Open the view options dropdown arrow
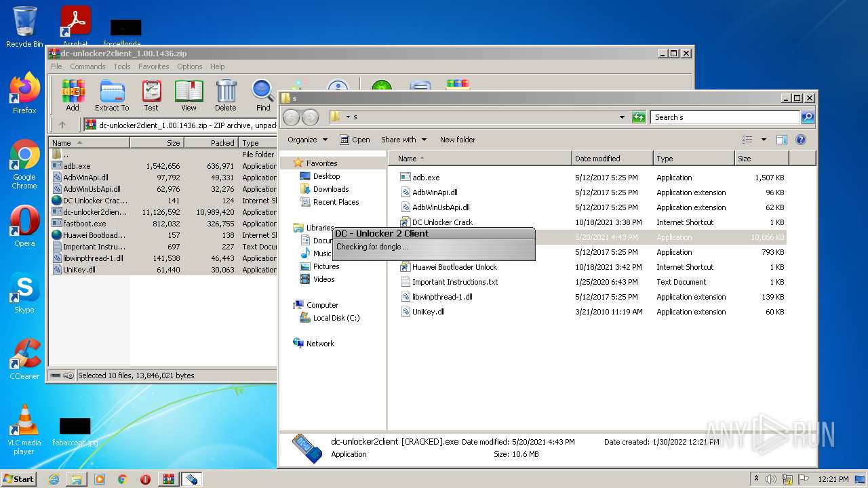Image resolution: width=868 pixels, height=488 pixels. [763, 140]
